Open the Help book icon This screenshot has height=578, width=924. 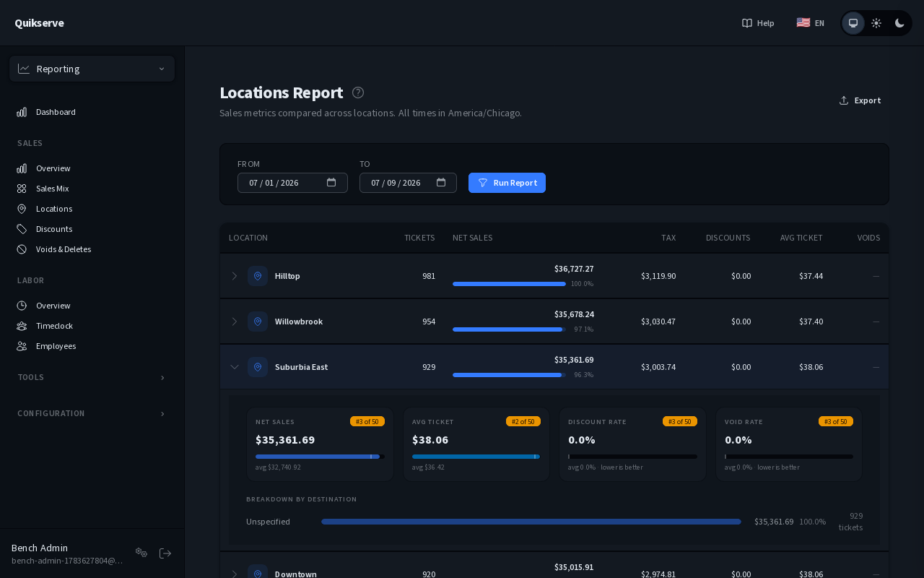[747, 23]
